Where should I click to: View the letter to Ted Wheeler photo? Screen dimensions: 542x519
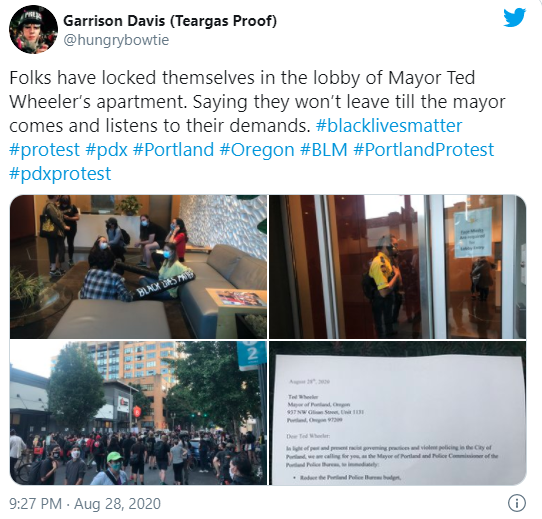pos(398,413)
